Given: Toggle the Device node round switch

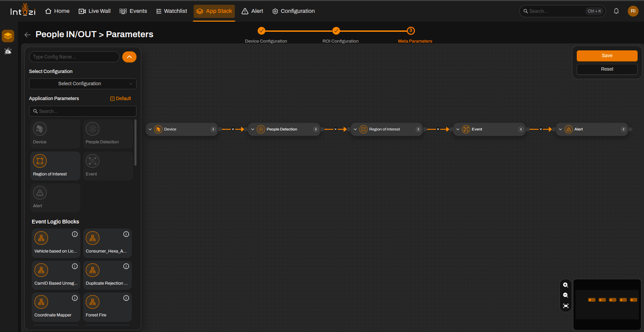Looking at the screenshot, I should 213,129.
